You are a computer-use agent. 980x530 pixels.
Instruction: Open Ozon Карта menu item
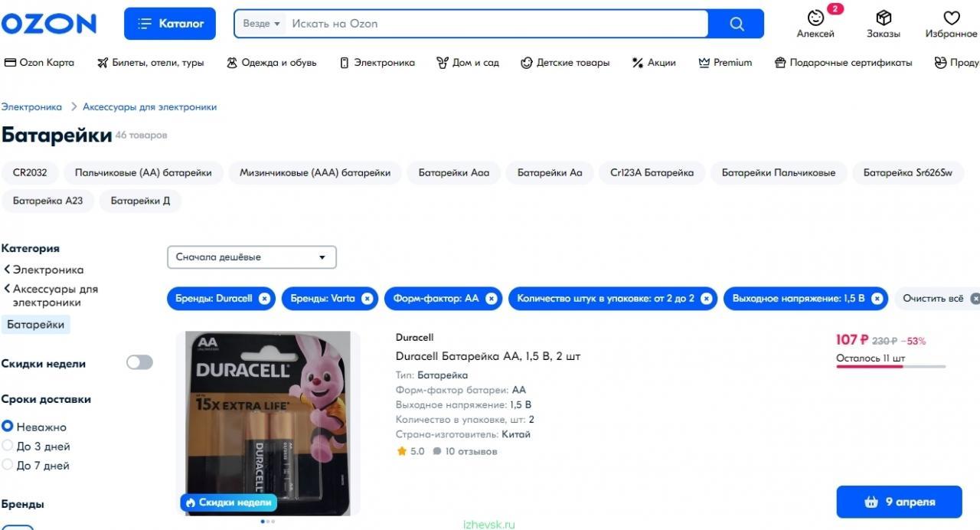click(x=40, y=63)
